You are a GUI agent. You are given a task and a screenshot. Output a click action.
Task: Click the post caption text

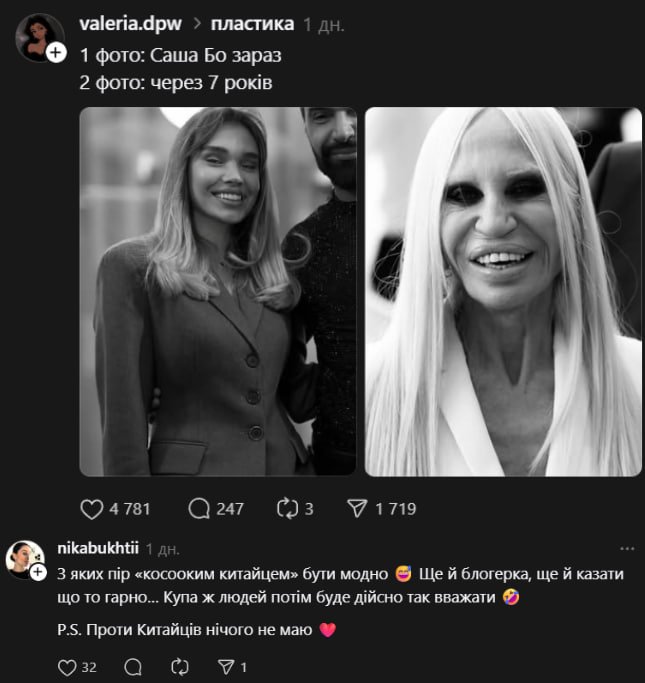click(176, 70)
